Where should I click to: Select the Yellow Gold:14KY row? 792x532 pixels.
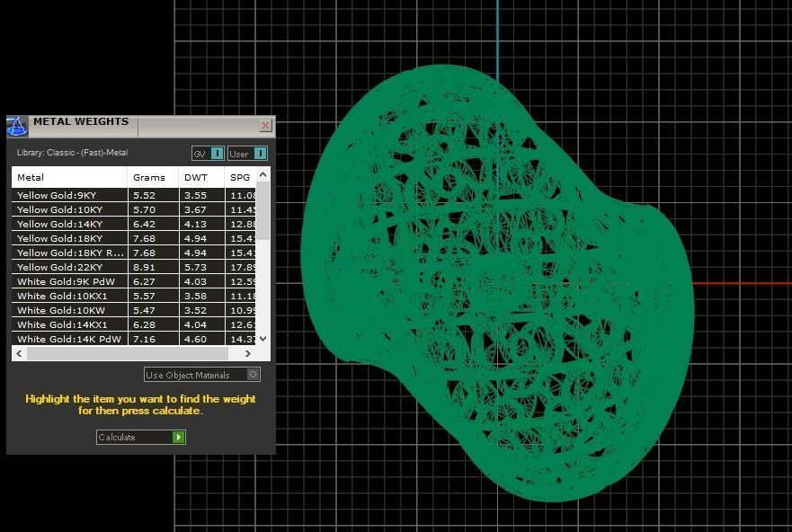[x=133, y=224]
